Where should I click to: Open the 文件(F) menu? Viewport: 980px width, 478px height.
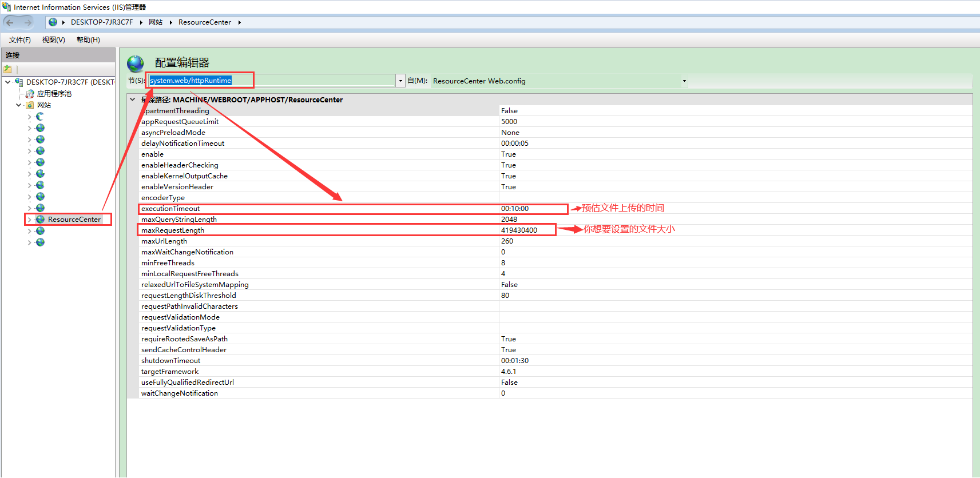click(20, 40)
